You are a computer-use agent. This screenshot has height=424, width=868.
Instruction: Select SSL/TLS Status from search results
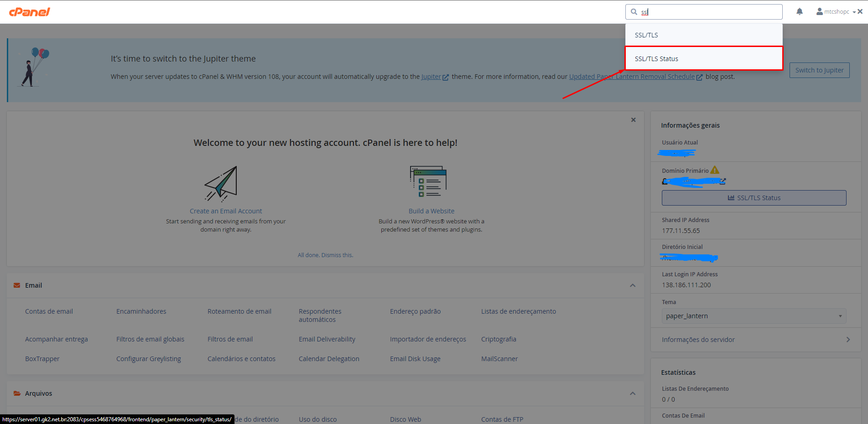pos(704,58)
